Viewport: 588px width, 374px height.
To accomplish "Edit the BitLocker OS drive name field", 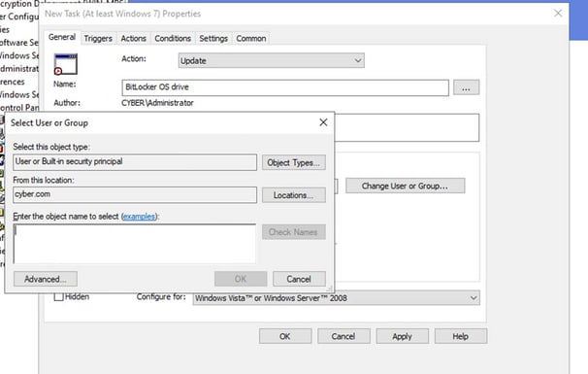I will [285, 87].
